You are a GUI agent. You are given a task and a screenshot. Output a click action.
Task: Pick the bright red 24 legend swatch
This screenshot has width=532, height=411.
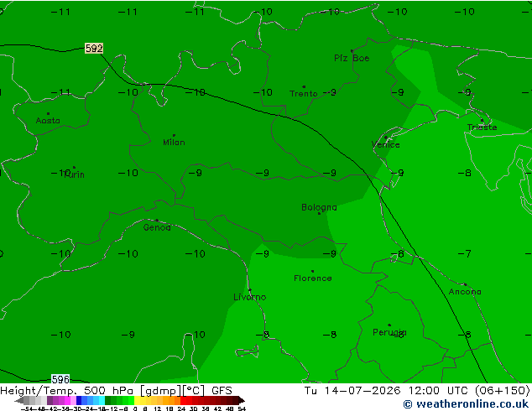[183, 400]
